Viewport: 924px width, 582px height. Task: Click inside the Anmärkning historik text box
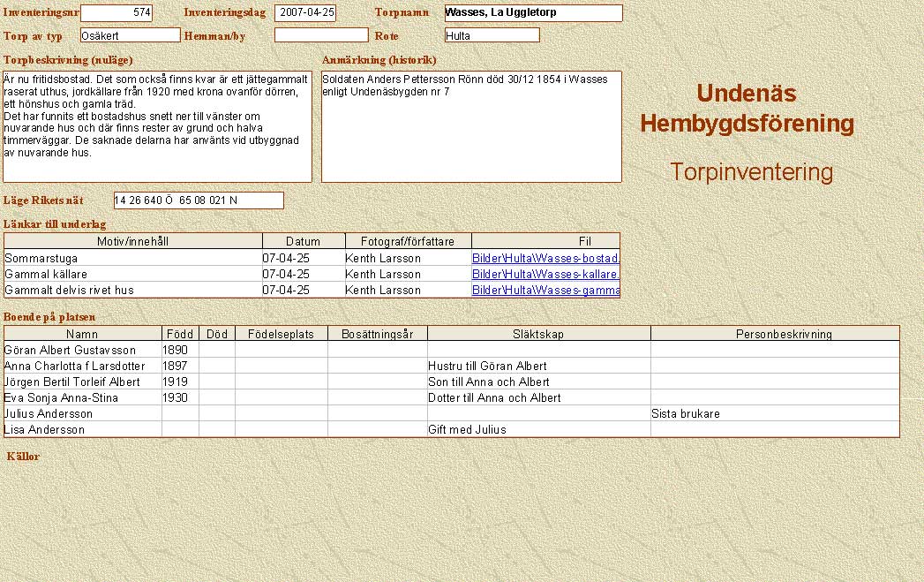(x=471, y=126)
